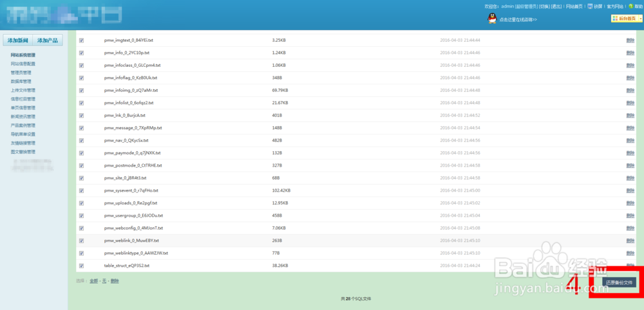Click the admin username in the header
Viewport: 644px width, 310px height.
point(507,6)
